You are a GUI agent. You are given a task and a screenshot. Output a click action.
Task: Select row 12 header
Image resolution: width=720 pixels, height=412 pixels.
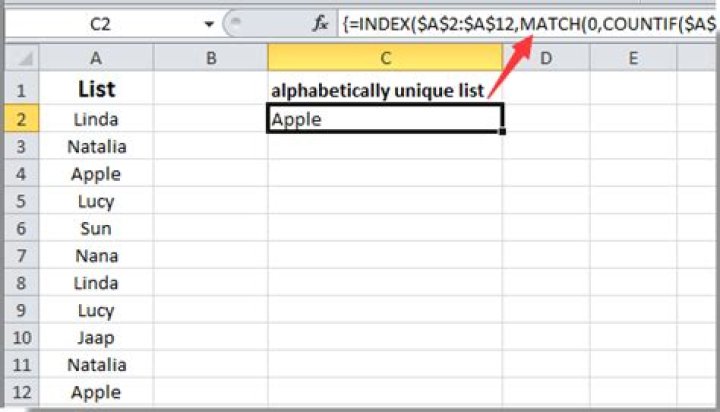(20, 392)
